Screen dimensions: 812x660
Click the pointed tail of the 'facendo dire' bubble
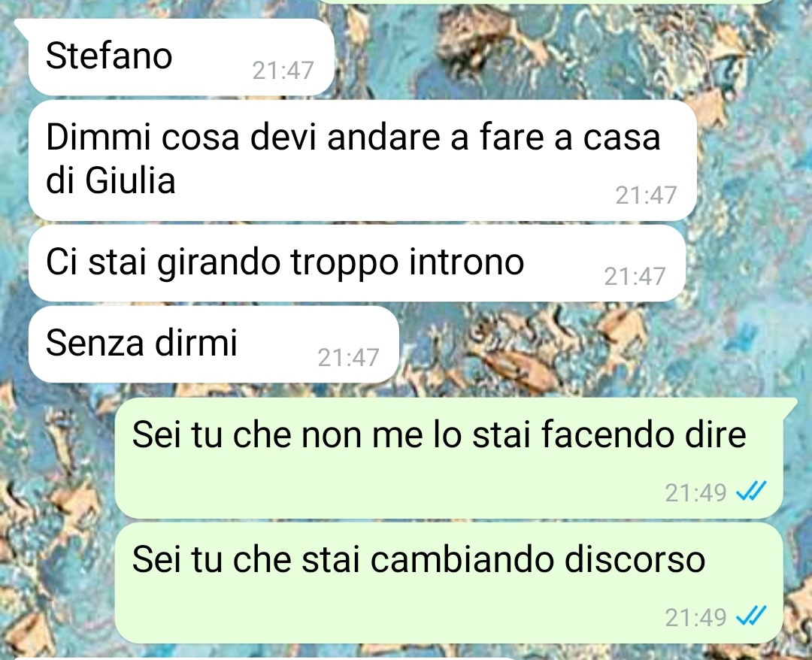click(x=789, y=405)
